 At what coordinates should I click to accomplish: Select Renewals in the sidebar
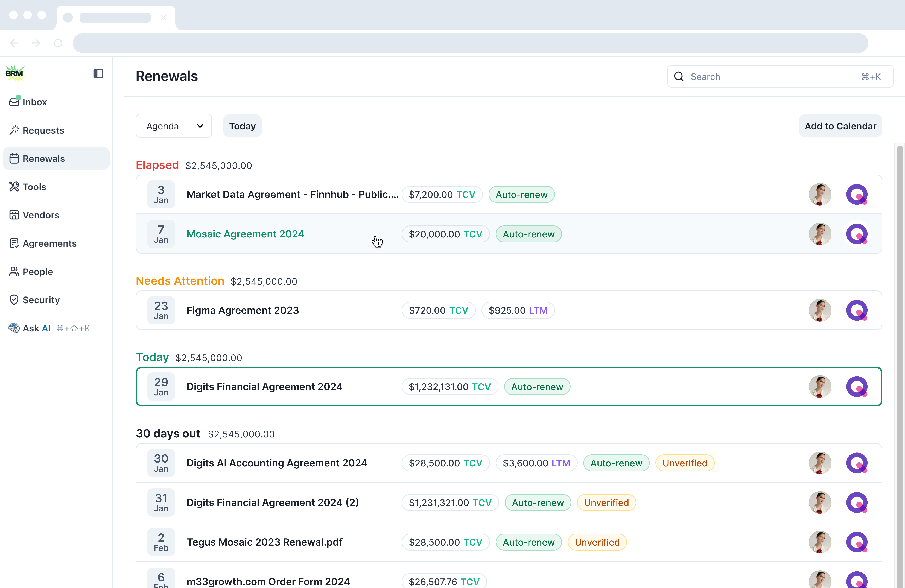(44, 158)
